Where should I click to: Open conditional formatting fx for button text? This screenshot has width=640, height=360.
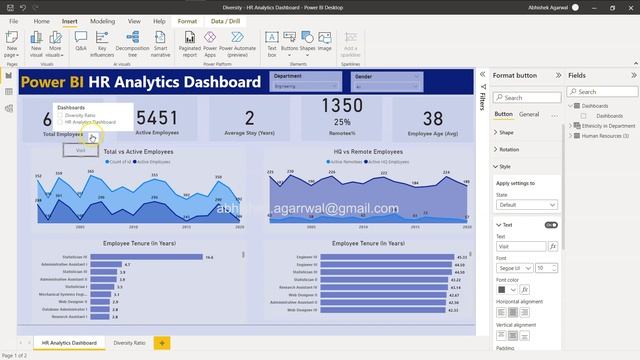coord(553,246)
